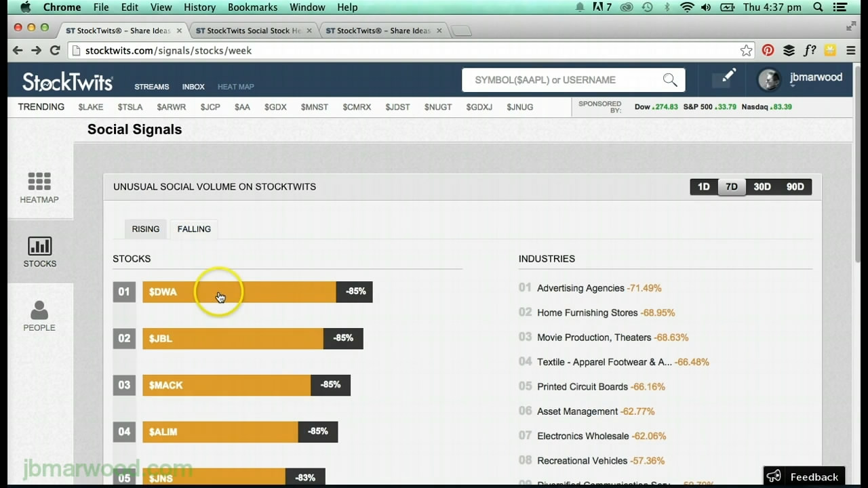Switch to the FALLING tab
Screen dimensions: 868x488
tap(194, 229)
